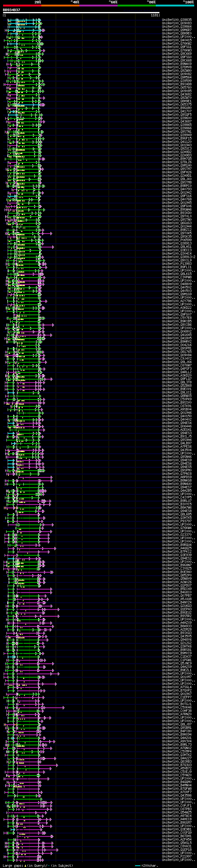Image resolution: width=197 pixels, height=868 pixels.
Task: Select hit UniRef100_Q76KW2
Action: (177, 43)
